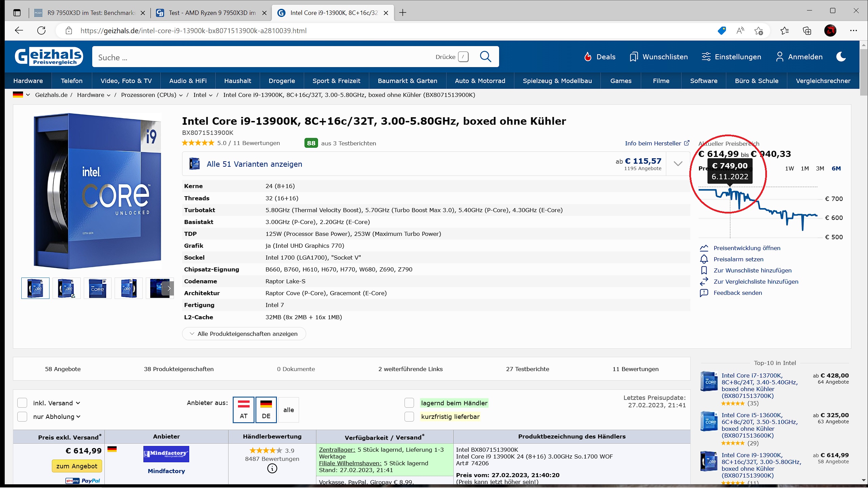Select the Hardware menu category
Image resolution: width=868 pixels, height=488 pixels.
pyautogui.click(x=28, y=81)
